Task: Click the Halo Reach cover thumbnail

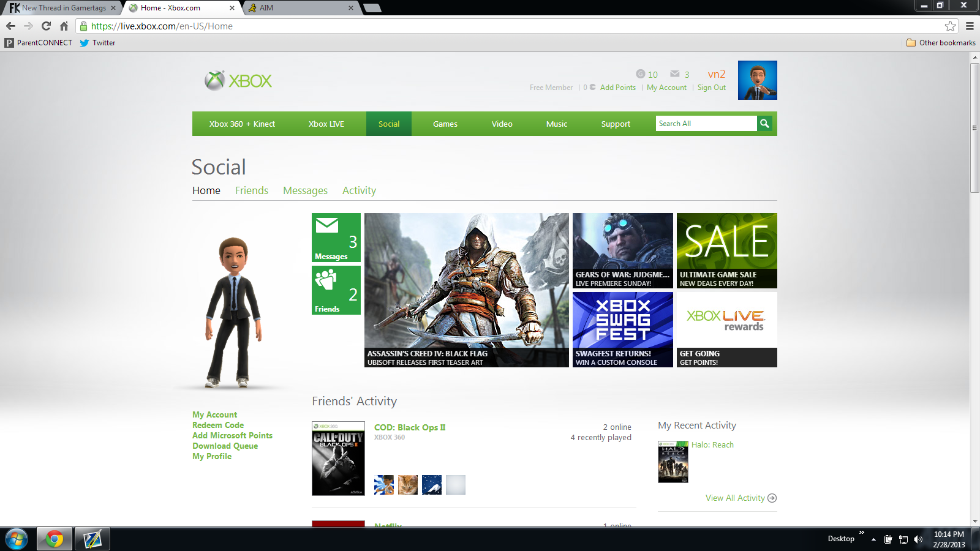Action: coord(673,462)
